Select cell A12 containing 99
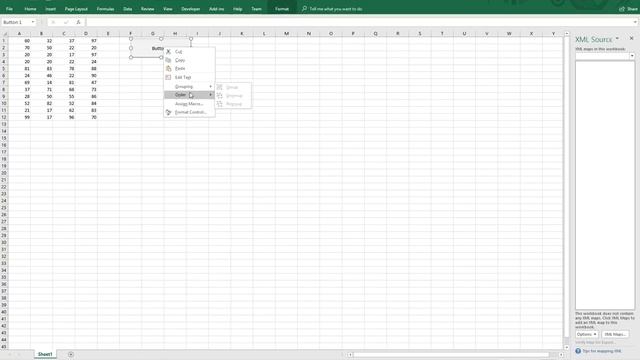 [x=19, y=117]
